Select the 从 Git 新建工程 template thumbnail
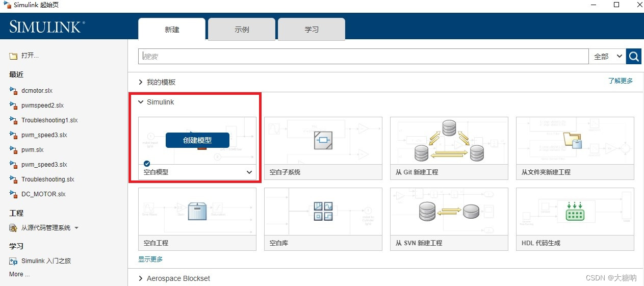The image size is (644, 286). (x=449, y=141)
